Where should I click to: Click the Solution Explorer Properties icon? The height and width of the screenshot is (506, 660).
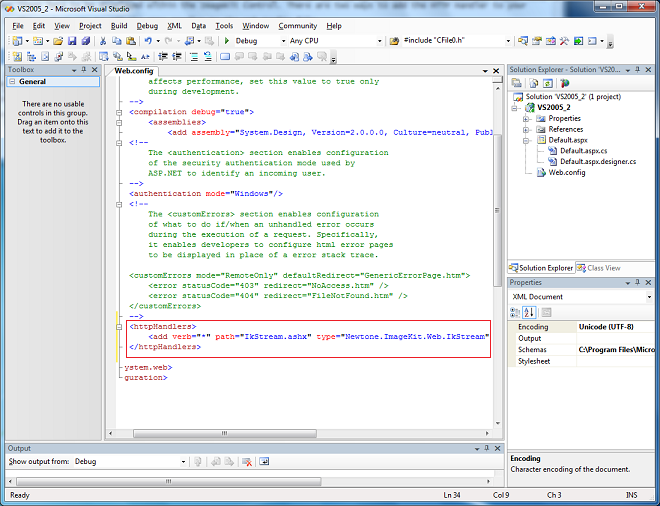coord(516,83)
